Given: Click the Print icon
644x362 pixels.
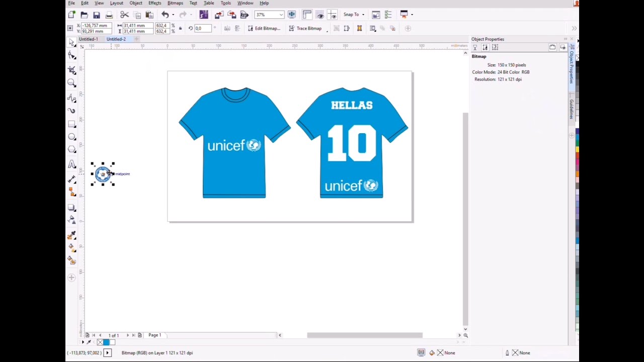Looking at the screenshot, I should [x=109, y=15].
